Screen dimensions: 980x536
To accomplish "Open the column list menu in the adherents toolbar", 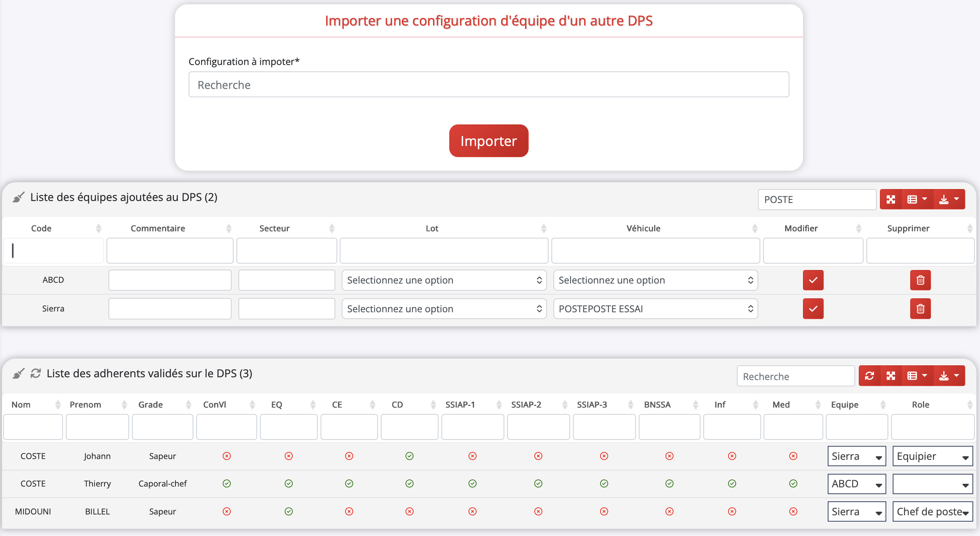I will click(x=917, y=376).
